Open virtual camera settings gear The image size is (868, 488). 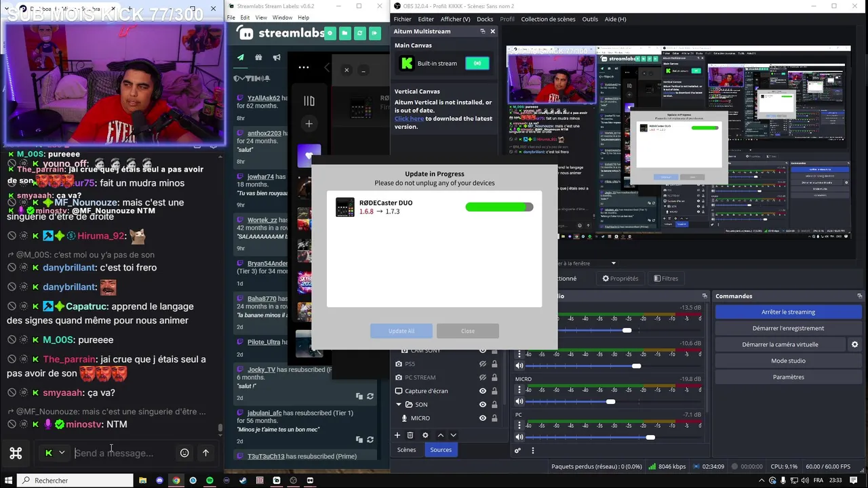pos(854,344)
